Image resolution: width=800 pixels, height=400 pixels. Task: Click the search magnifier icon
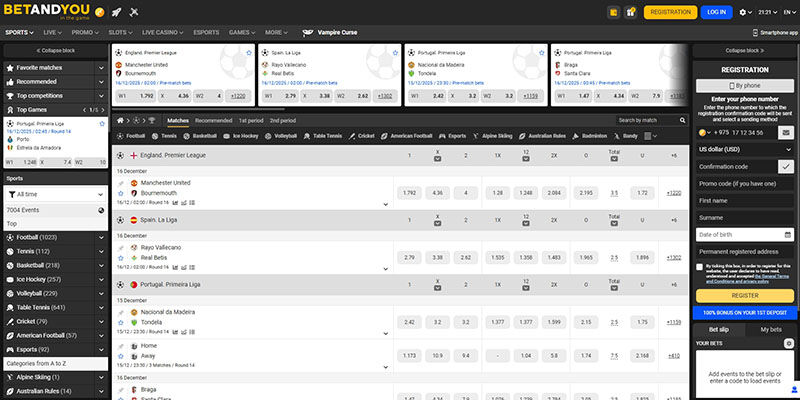[x=683, y=120]
